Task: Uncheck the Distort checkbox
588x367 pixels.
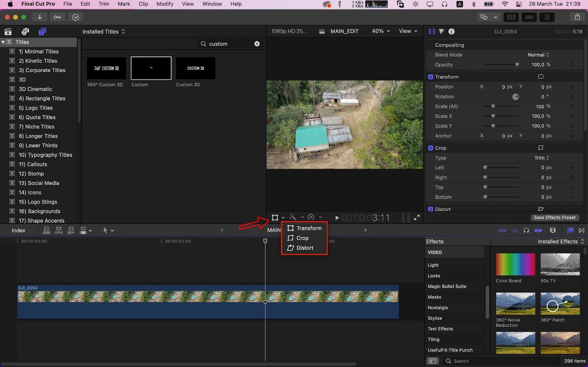Action: (431, 209)
